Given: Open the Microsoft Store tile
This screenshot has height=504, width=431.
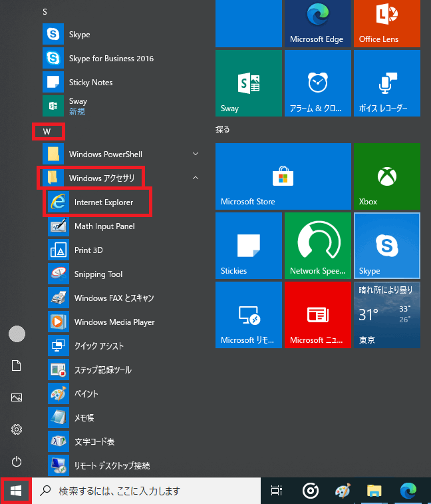Looking at the screenshot, I should tap(283, 176).
